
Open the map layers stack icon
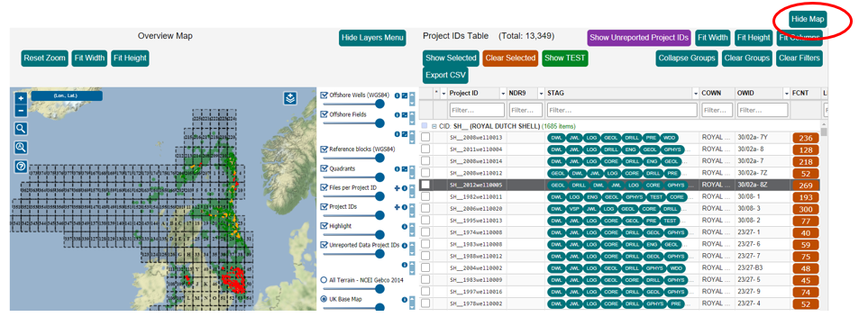coord(290,98)
